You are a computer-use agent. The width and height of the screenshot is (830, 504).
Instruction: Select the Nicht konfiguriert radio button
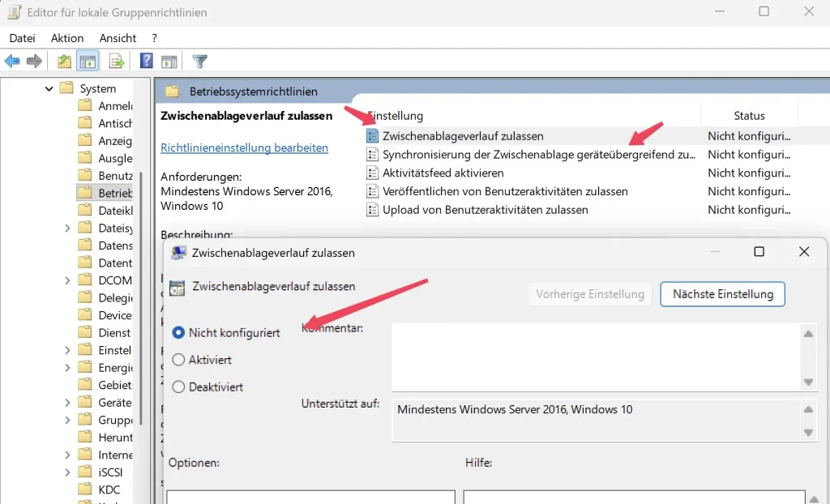click(x=178, y=332)
